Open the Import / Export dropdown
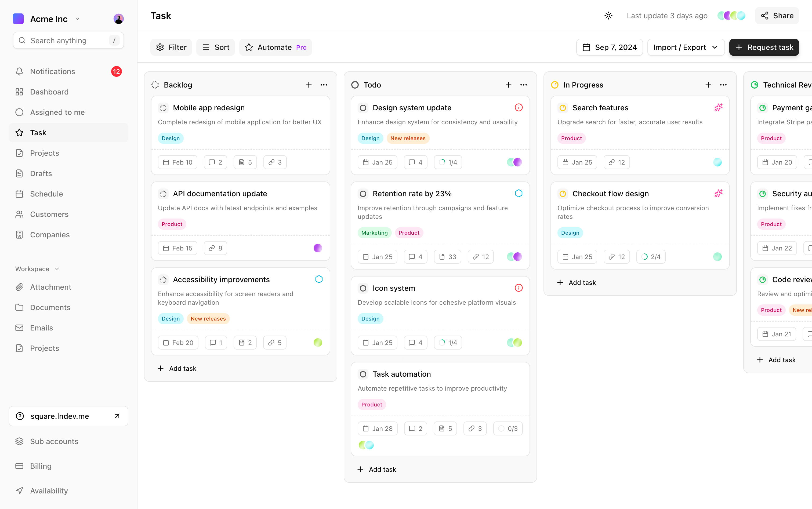Screen dimensions: 812x509 (686, 48)
